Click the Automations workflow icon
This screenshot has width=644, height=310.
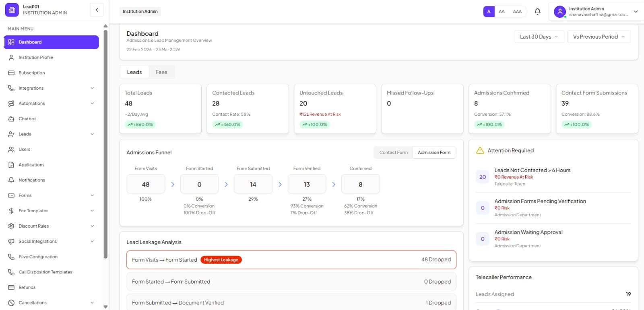click(x=11, y=103)
